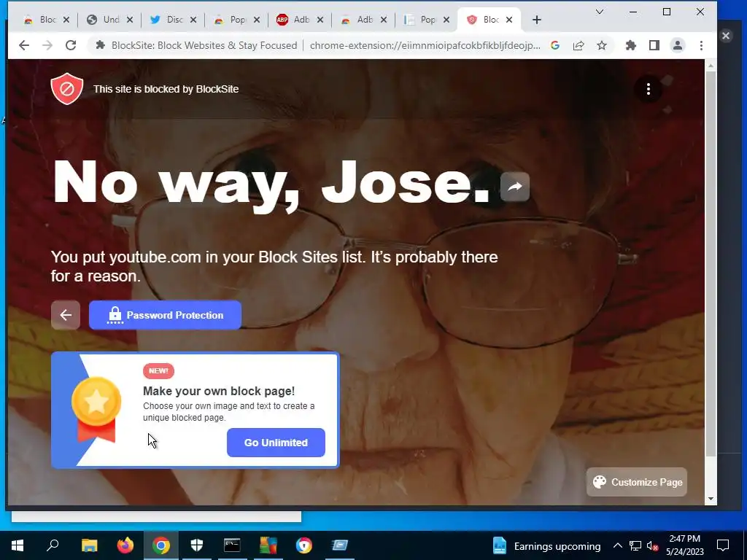Open the command prompt taskbar icon
The image size is (747, 560).
point(232,545)
